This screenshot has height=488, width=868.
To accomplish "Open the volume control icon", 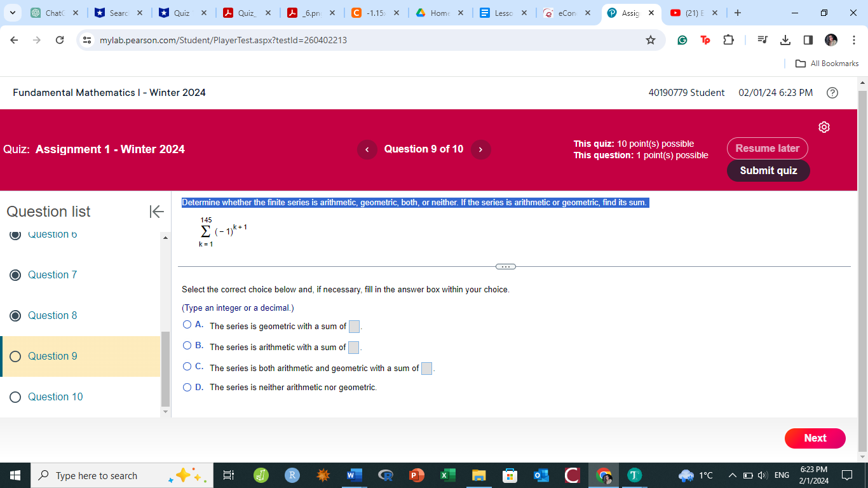I will pyautogui.click(x=762, y=475).
